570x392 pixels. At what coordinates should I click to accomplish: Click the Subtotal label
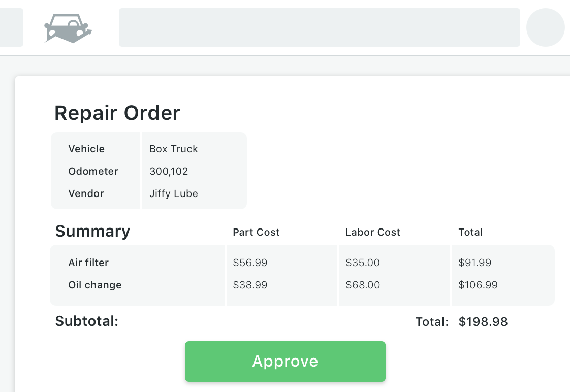tap(86, 321)
